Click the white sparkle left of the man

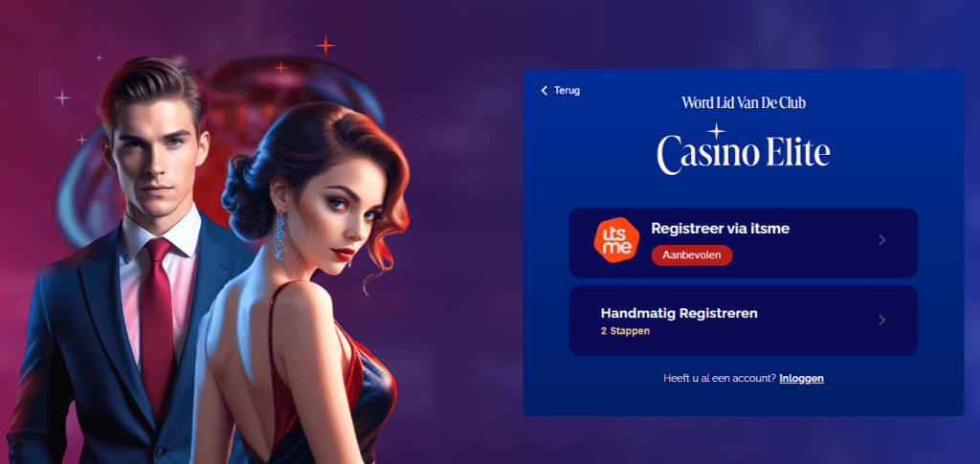[x=62, y=98]
